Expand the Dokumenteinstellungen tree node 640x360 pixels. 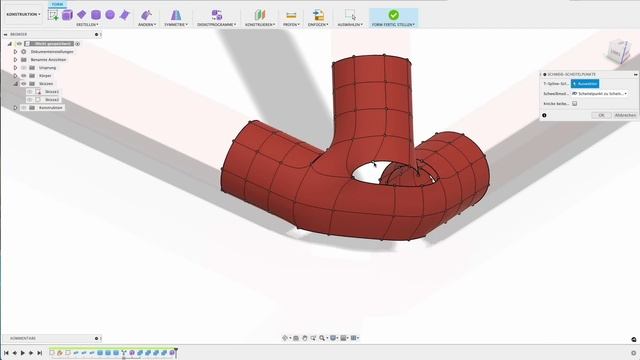16,52
